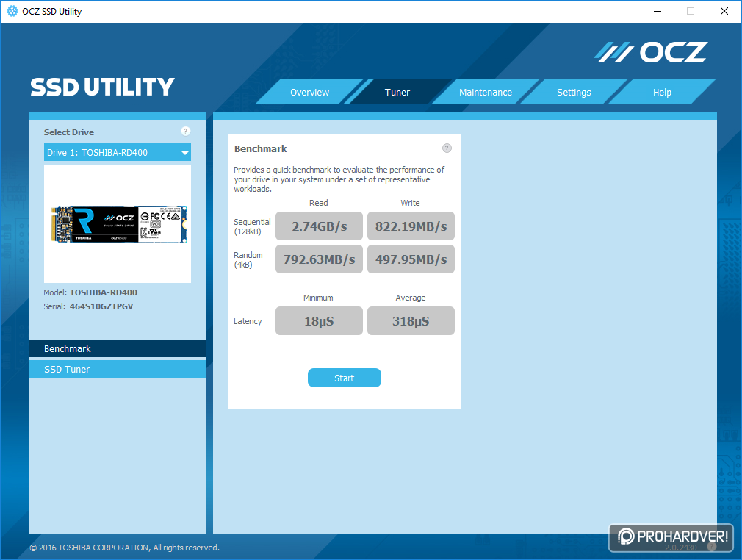Click the Toshiba copyright notice
The image size is (742, 560).
pos(124,548)
